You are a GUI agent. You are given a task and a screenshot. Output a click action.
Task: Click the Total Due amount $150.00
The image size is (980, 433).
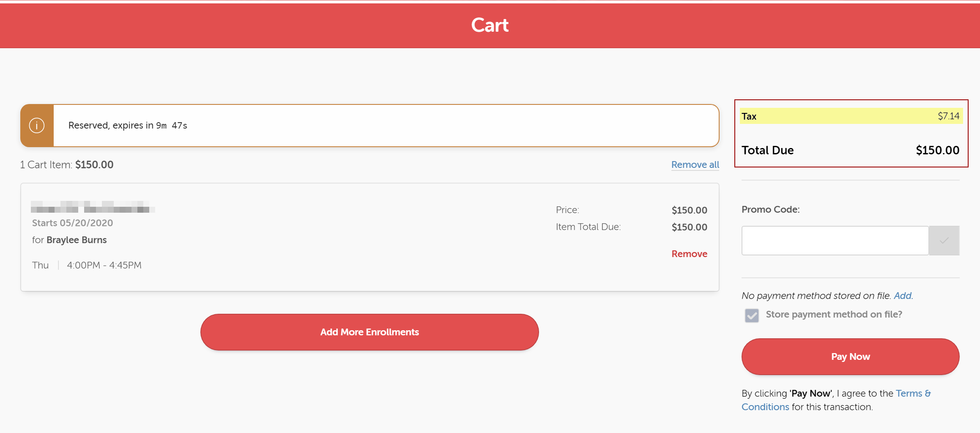937,150
